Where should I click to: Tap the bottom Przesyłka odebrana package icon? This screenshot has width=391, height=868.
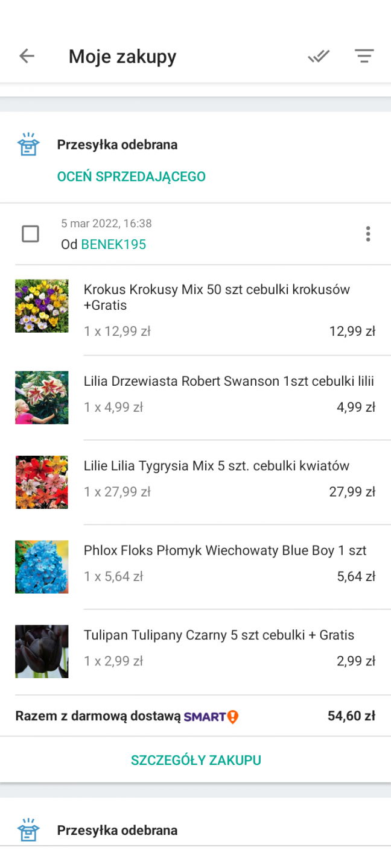(28, 831)
